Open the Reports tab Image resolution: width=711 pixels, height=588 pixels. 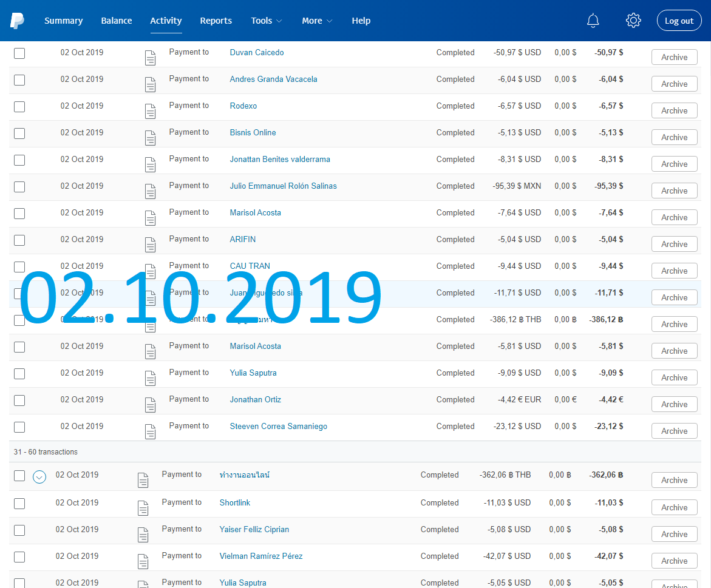[216, 21]
